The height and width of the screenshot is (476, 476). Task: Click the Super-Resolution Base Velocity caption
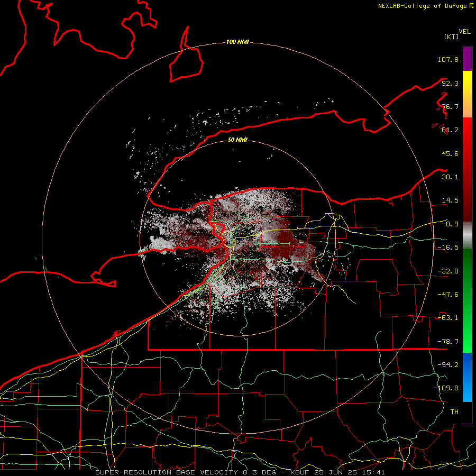pos(240,472)
